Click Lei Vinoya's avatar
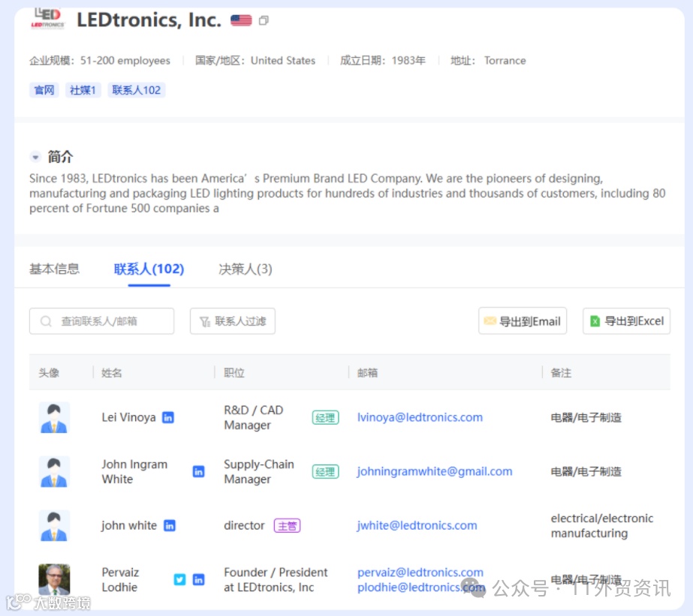 (x=54, y=418)
